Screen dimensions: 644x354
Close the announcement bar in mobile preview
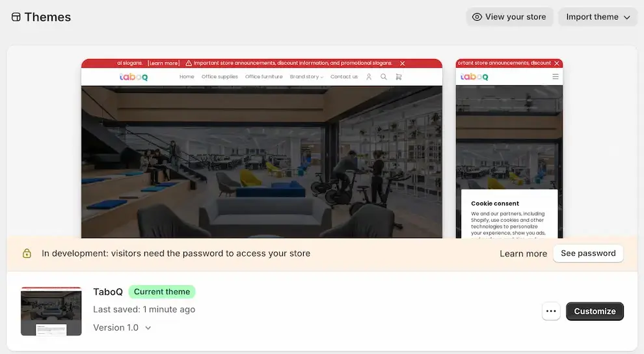pos(557,64)
